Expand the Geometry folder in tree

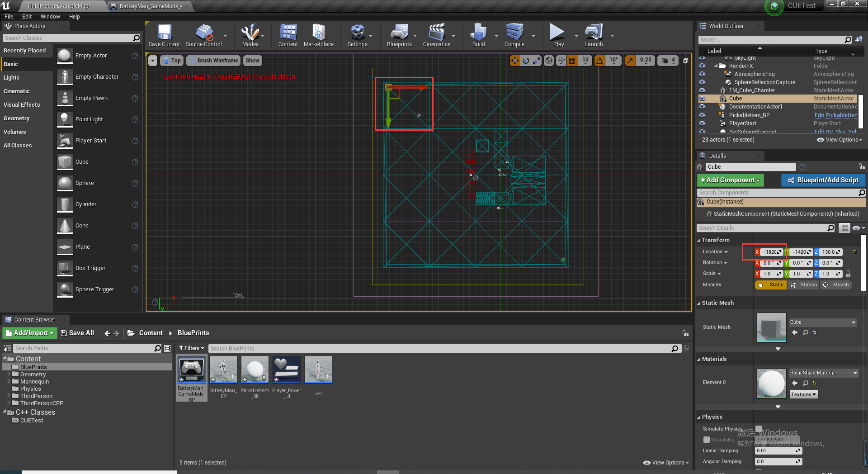[x=9, y=374]
